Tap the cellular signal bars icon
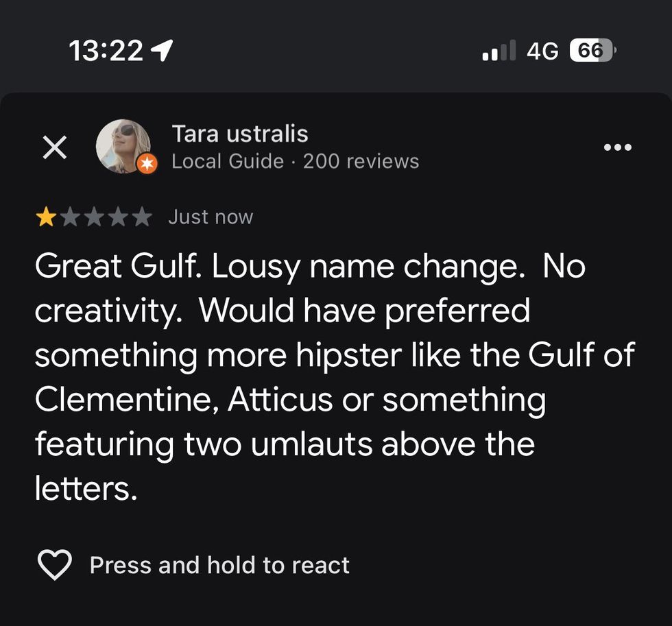Screen dimensions: 672x626 [499, 51]
